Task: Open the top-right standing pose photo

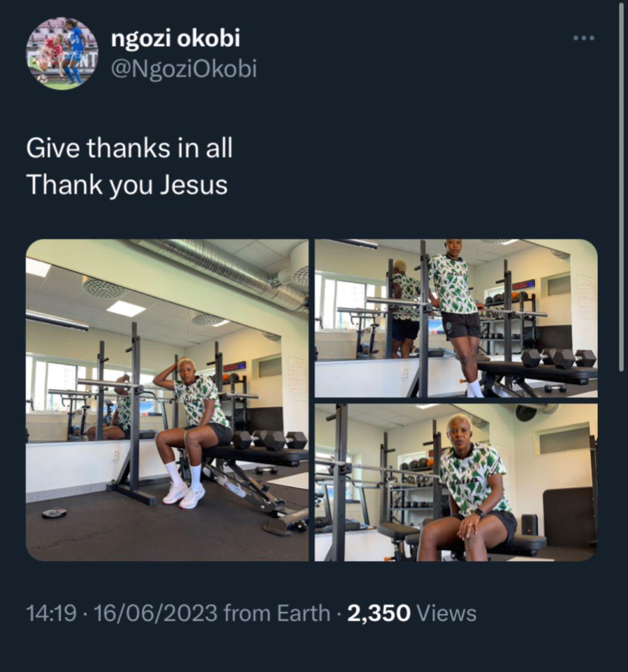Action: point(456,318)
